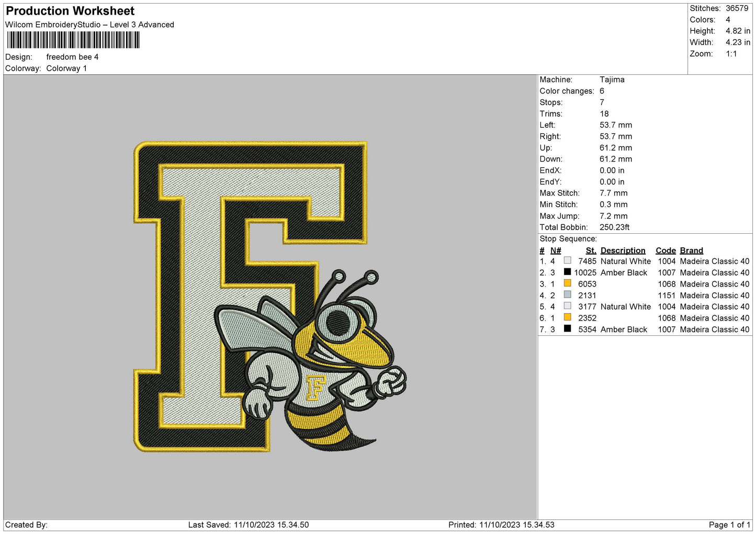Click the stitch count '7485' in row 1

pyautogui.click(x=587, y=262)
